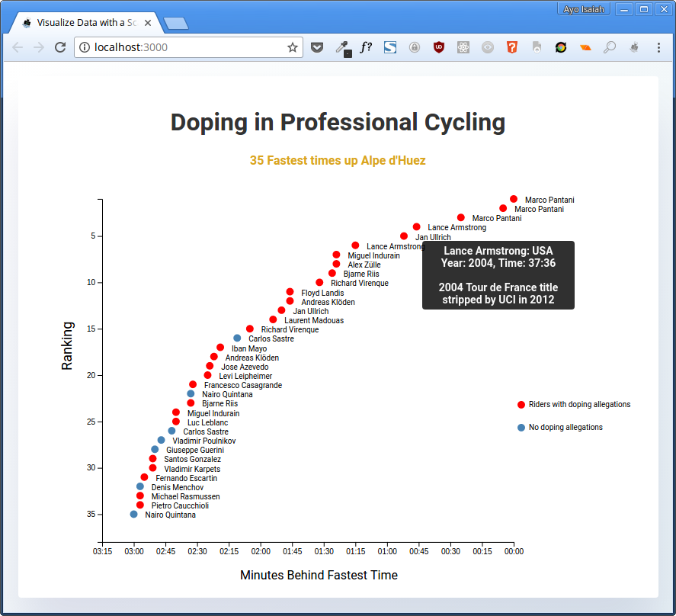Open Chrome's three-dot menu
The height and width of the screenshot is (616, 676).
[658, 47]
